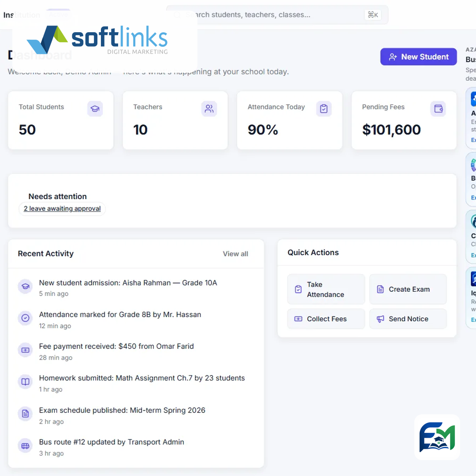Click the '2 hr ago' timestamp

(x=51, y=422)
